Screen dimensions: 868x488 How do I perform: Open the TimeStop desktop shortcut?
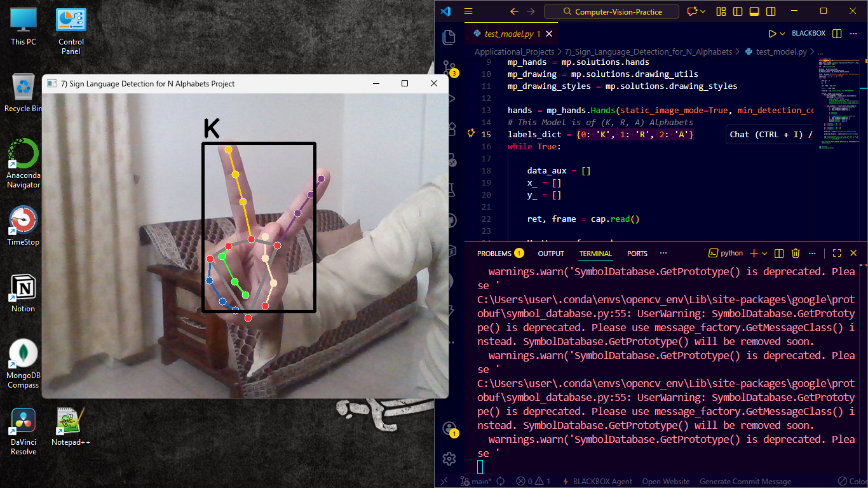click(x=24, y=226)
